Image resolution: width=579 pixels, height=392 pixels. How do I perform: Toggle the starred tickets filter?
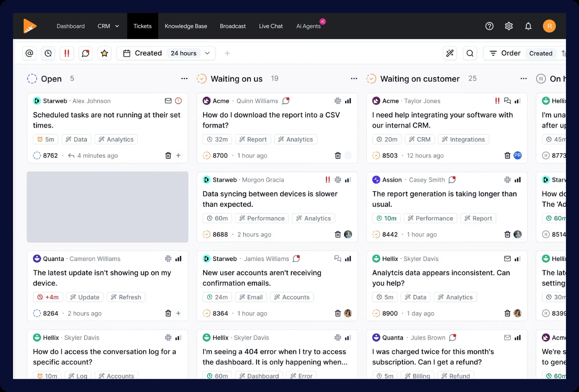[104, 53]
